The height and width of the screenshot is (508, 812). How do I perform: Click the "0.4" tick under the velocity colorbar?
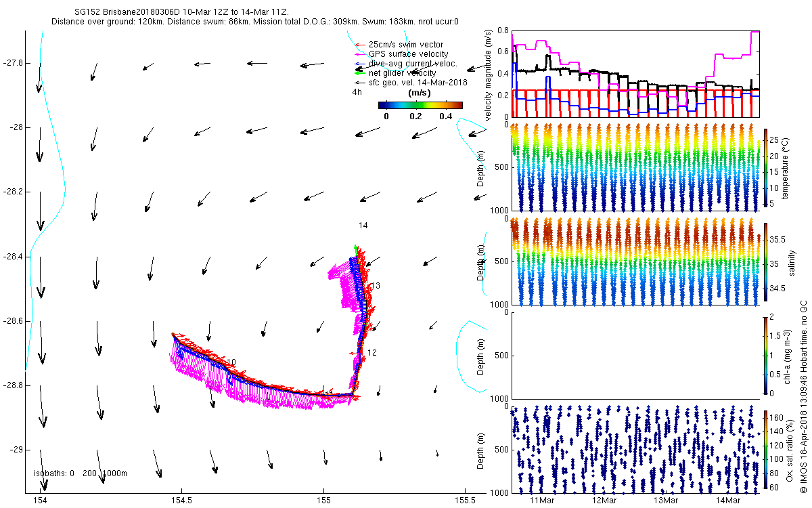pos(446,116)
